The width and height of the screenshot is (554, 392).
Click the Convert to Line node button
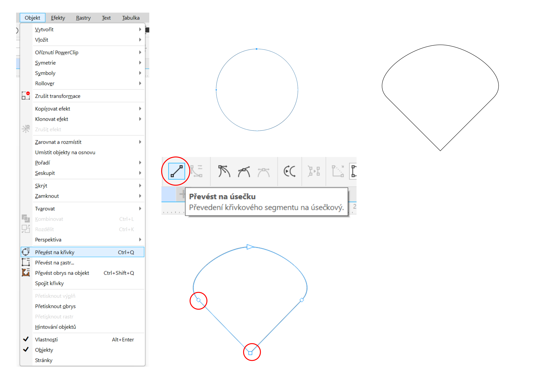coord(176,171)
